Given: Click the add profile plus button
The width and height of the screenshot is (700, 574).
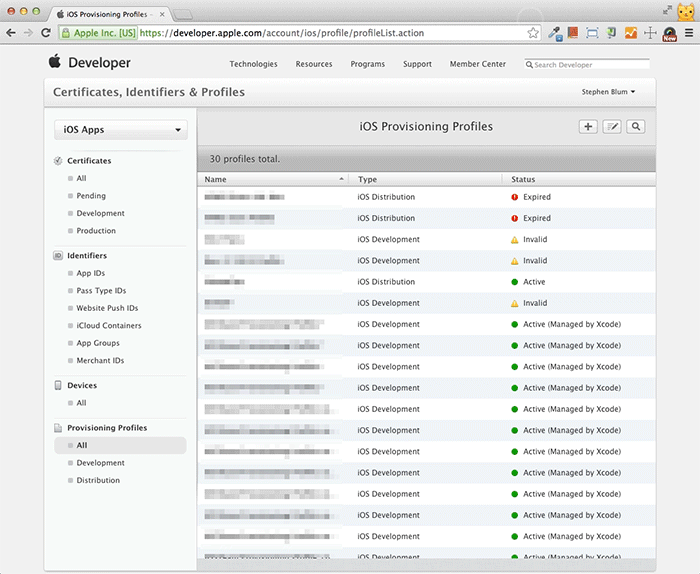Looking at the screenshot, I should point(588,127).
